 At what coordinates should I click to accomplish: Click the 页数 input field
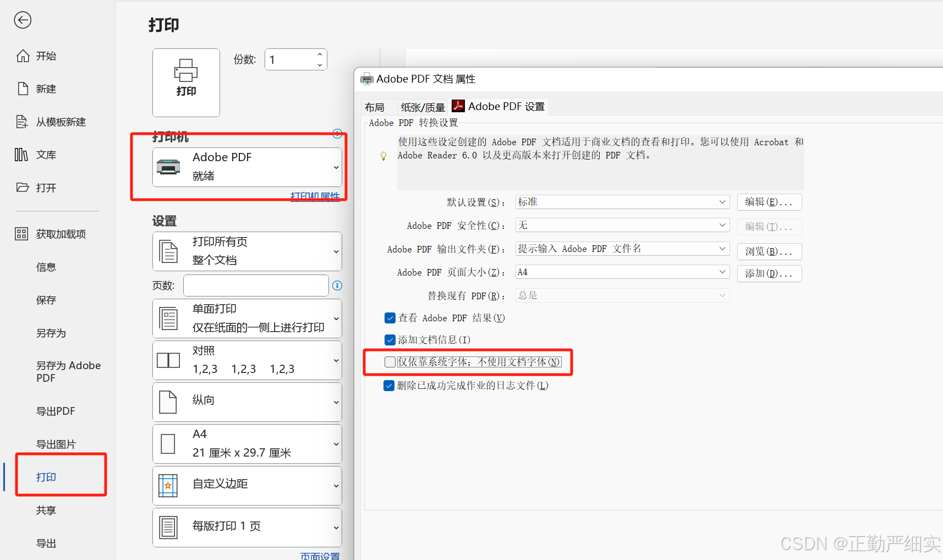tap(256, 286)
